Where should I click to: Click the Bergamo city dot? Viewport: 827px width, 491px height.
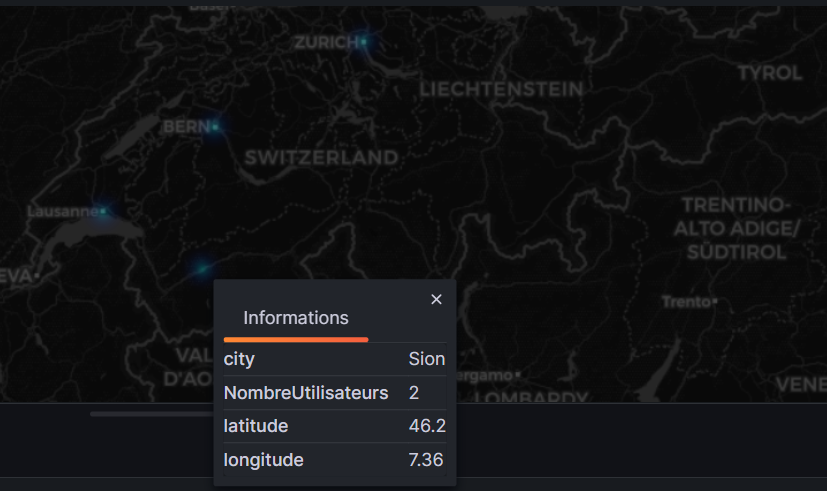tap(517, 374)
